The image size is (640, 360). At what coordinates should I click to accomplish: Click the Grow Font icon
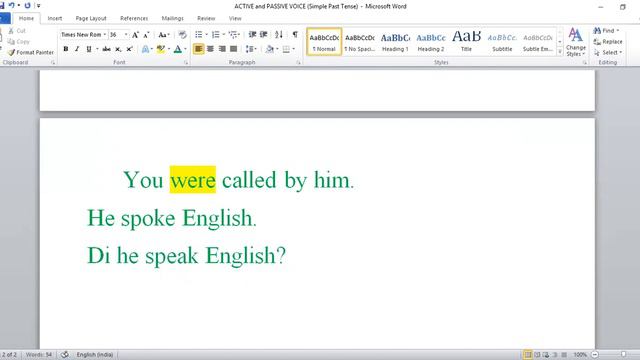(x=136, y=35)
